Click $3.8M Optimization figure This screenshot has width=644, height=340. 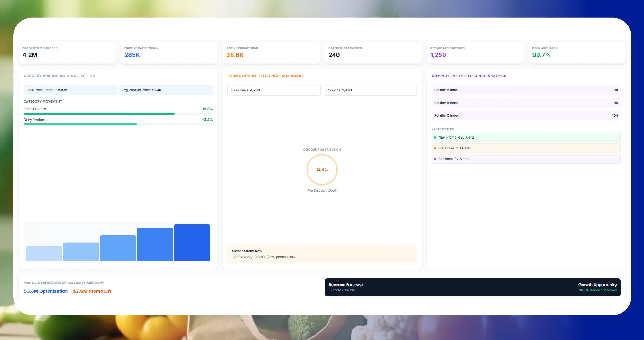pyautogui.click(x=45, y=291)
